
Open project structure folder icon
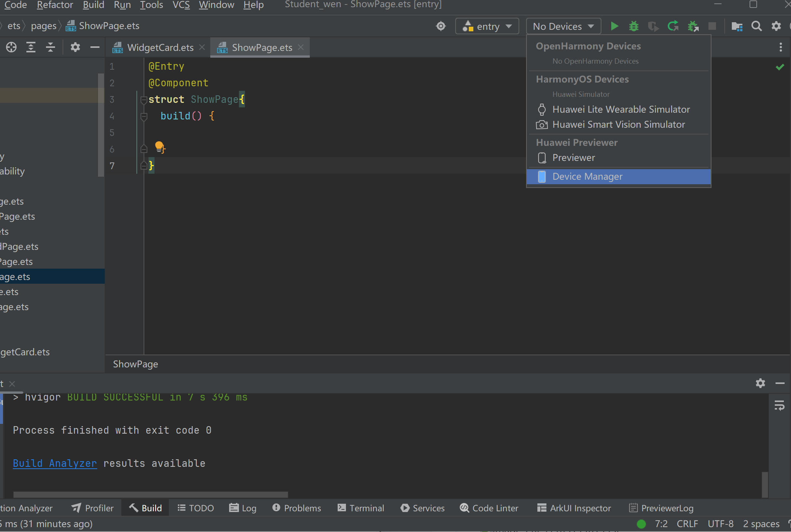tap(737, 26)
